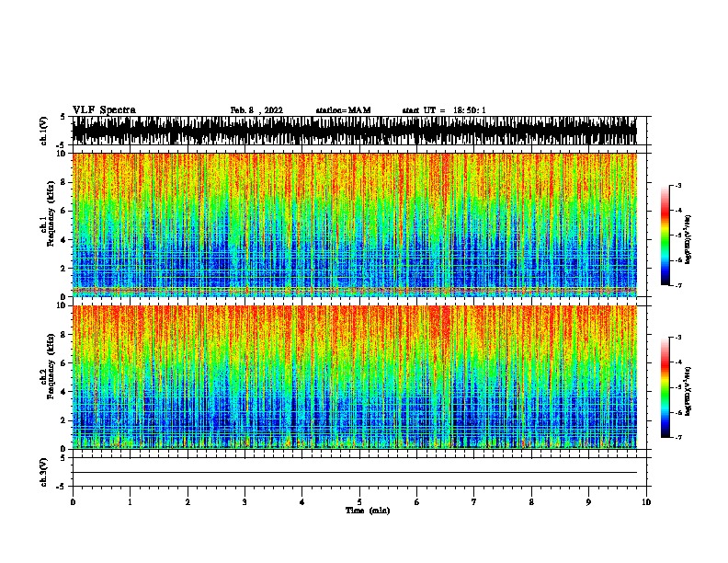Viewport: 728px width, 563px height.
Task: Click the '1' tick label on the time axis
Action: pos(130,502)
